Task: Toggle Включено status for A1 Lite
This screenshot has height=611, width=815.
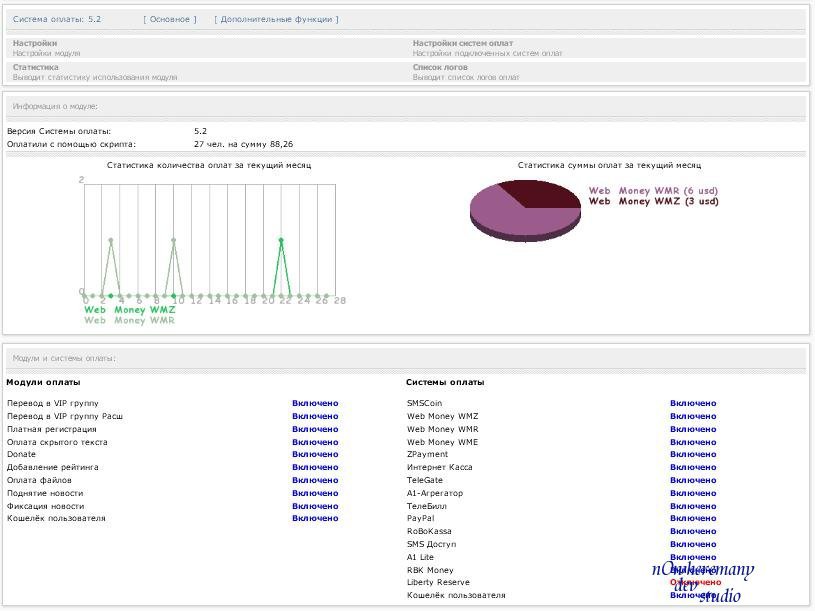Action: [x=693, y=557]
